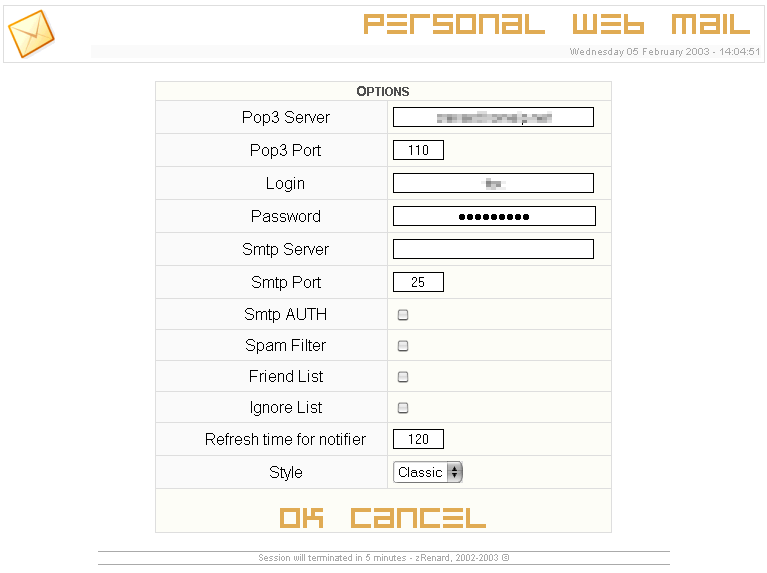Click the Options table header
767x573 pixels.
click(x=383, y=92)
